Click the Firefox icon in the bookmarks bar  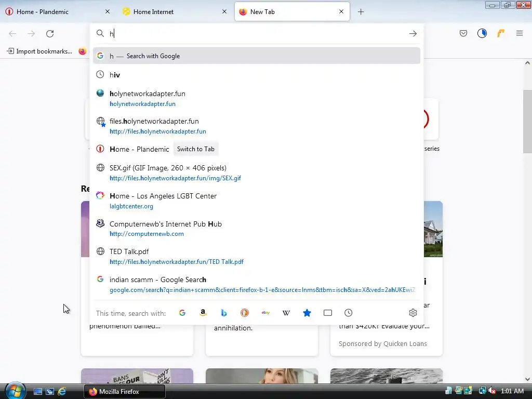tap(83, 51)
